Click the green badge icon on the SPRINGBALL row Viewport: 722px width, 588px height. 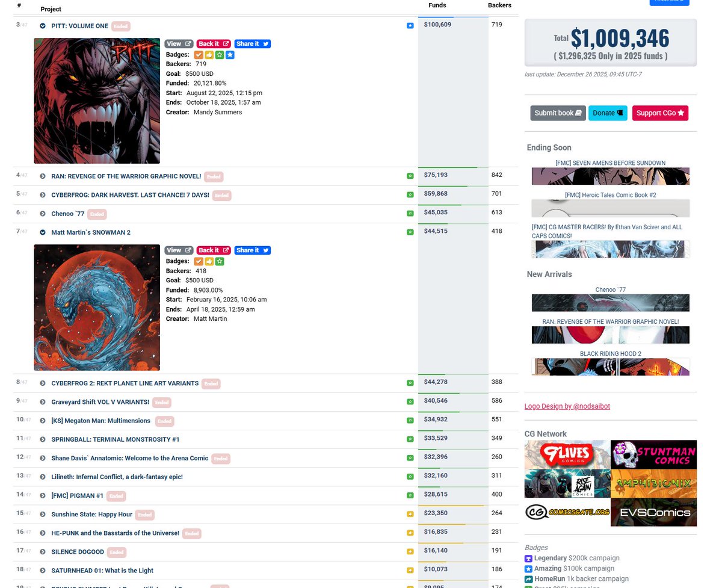[410, 439]
